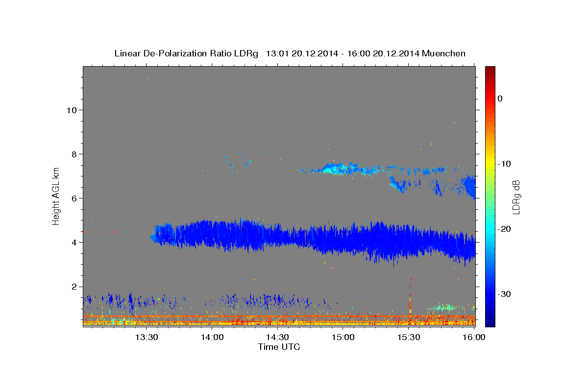The image size is (588, 392).
Task: Click the 'LDRg dB' colorbar title
Action: (x=515, y=196)
